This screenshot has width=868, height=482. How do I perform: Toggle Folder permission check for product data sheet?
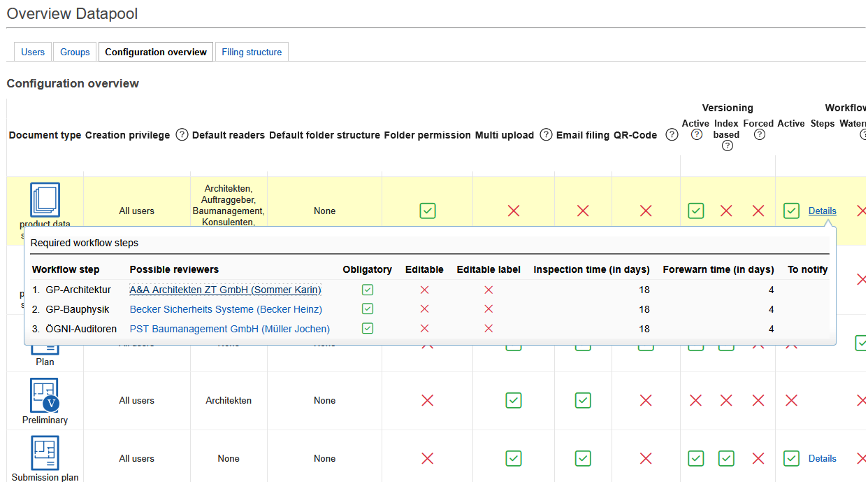428,211
